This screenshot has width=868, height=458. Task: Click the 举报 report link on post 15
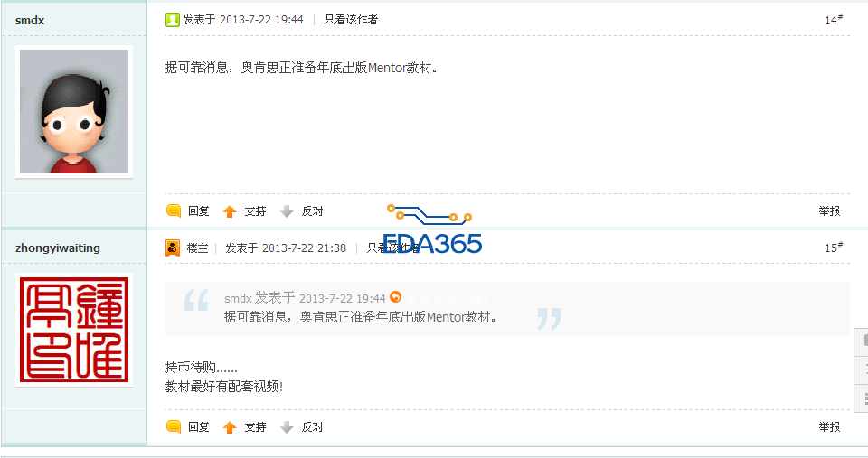829,426
